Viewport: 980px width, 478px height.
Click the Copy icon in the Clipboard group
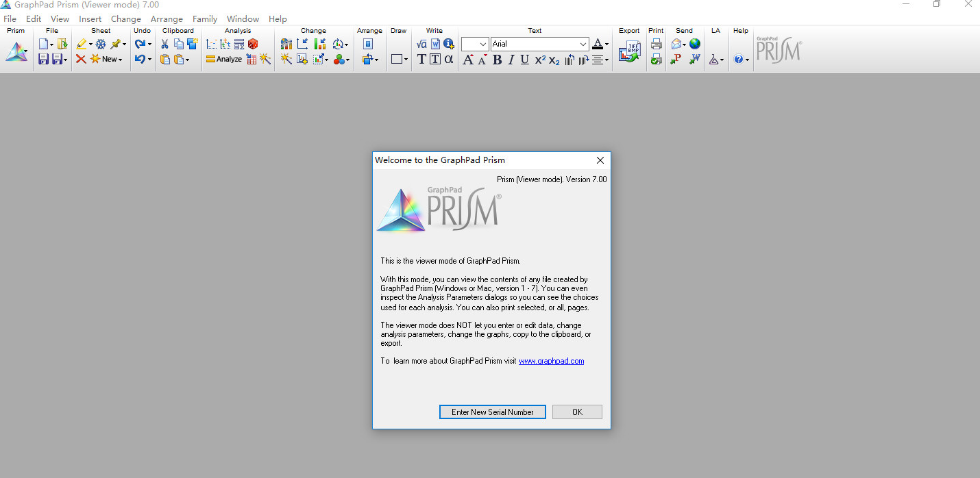(178, 44)
